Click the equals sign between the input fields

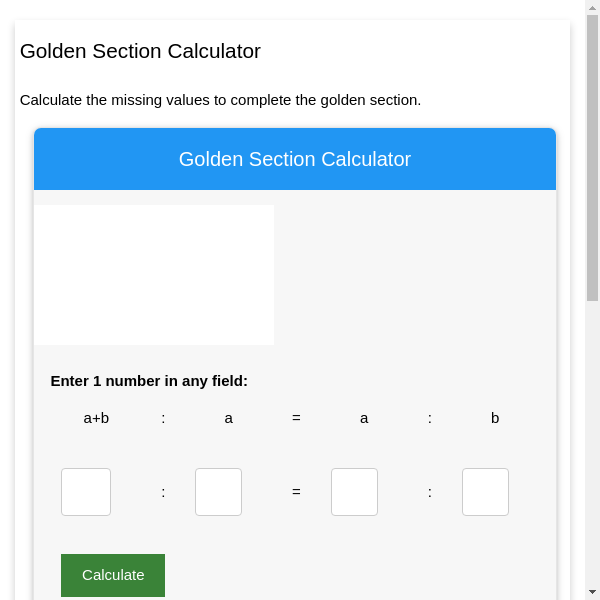coord(296,492)
